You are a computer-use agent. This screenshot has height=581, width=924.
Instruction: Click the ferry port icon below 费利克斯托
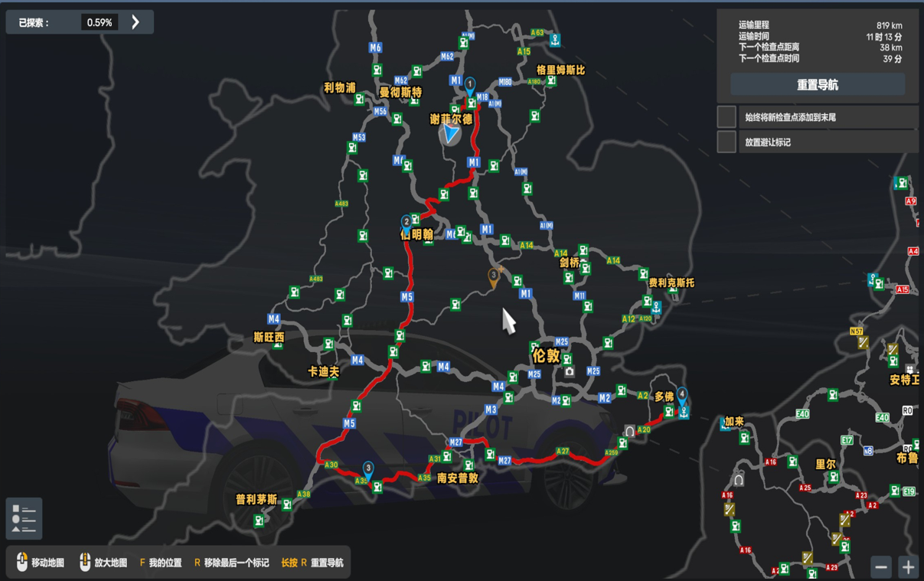[657, 308]
